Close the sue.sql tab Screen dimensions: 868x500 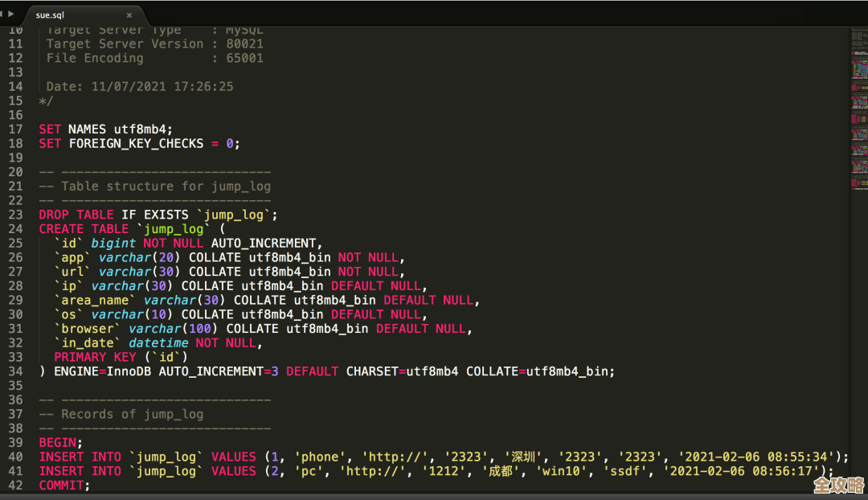(x=129, y=15)
